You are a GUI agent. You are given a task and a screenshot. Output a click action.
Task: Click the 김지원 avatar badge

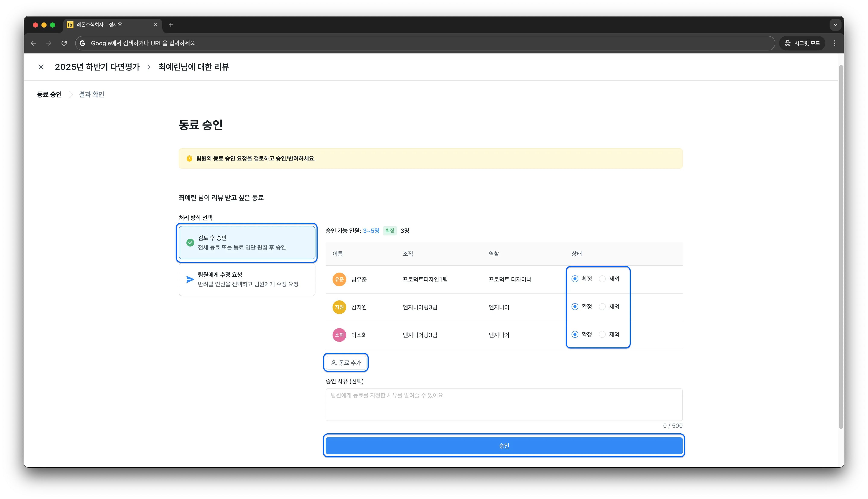pos(339,307)
